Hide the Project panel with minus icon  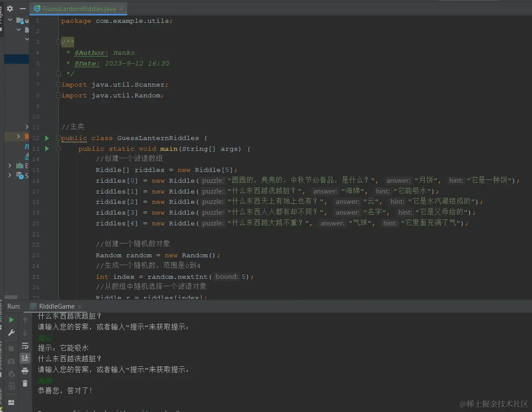coord(23,8)
